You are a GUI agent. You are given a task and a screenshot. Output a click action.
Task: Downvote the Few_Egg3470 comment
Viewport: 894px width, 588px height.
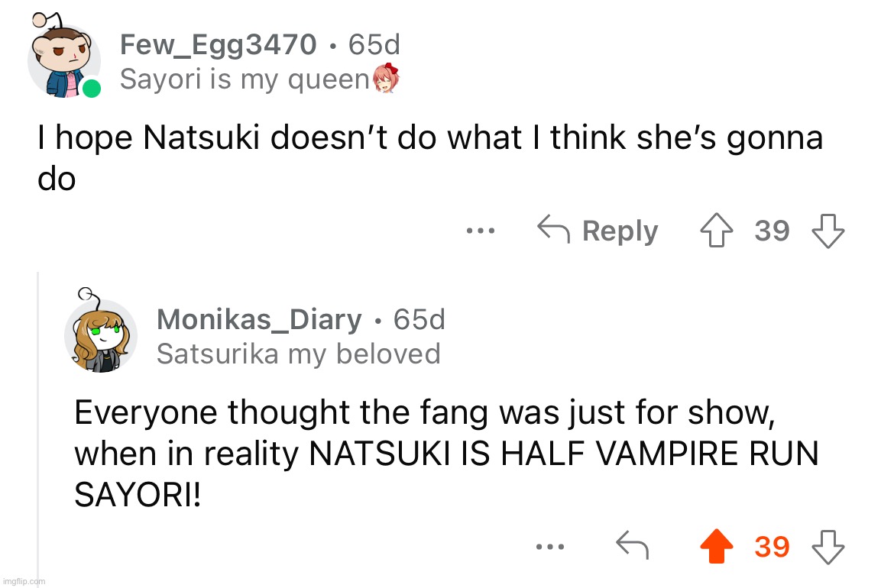[x=828, y=231]
